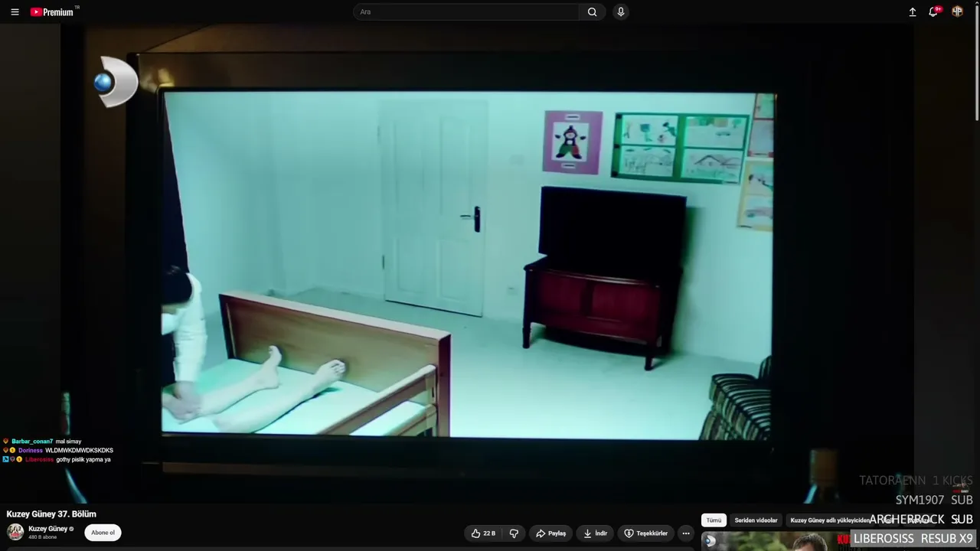Like the video (22 B)
Screen dimensions: 980x551
point(484,533)
